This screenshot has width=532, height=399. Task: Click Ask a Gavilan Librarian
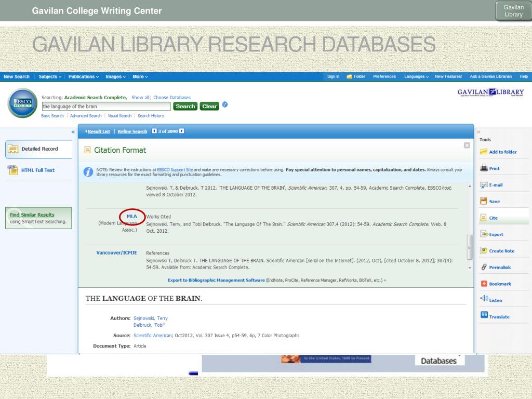coord(490,77)
